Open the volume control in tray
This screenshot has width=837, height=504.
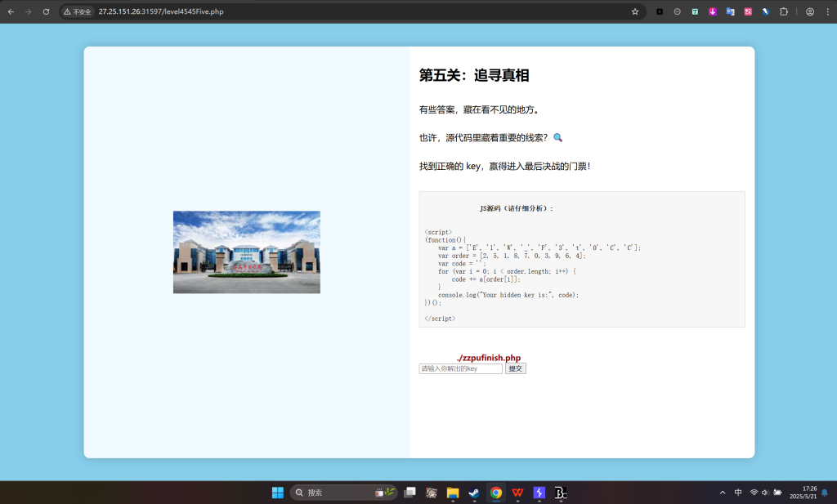pos(765,493)
